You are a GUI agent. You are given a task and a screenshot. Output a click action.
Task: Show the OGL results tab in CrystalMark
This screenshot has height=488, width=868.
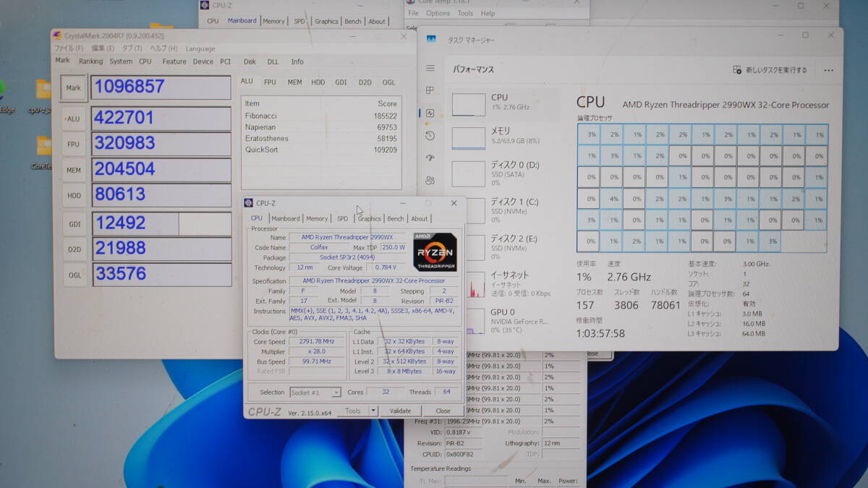coord(388,82)
